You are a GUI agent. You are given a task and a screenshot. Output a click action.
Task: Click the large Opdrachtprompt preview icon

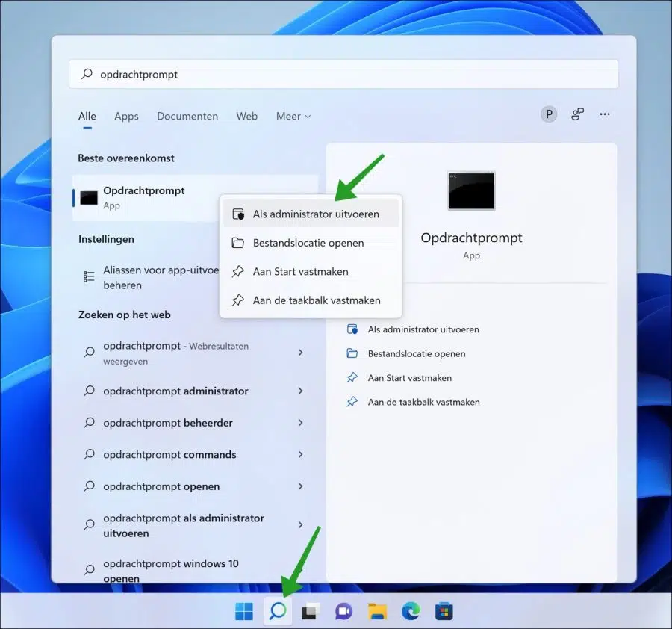point(471,190)
